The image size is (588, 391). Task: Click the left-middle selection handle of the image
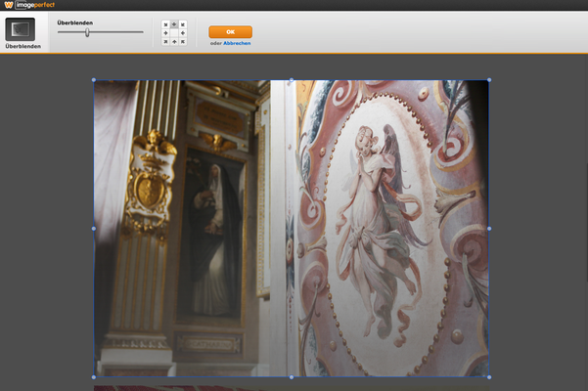pos(94,229)
